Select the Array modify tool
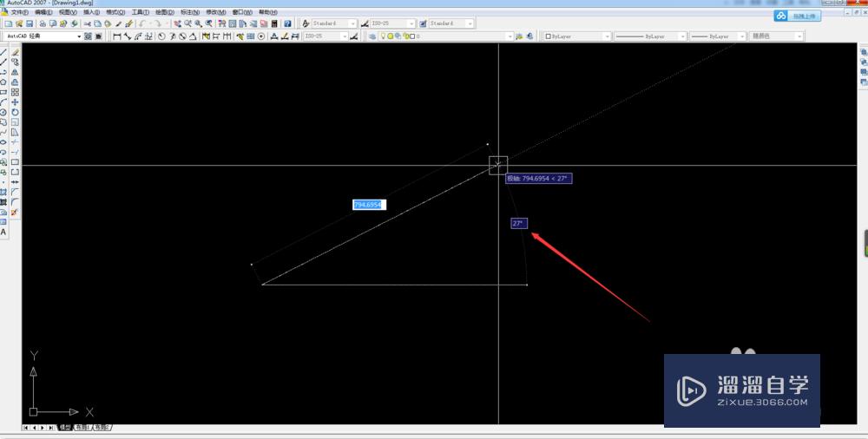Image resolution: width=868 pixels, height=439 pixels. tap(15, 92)
